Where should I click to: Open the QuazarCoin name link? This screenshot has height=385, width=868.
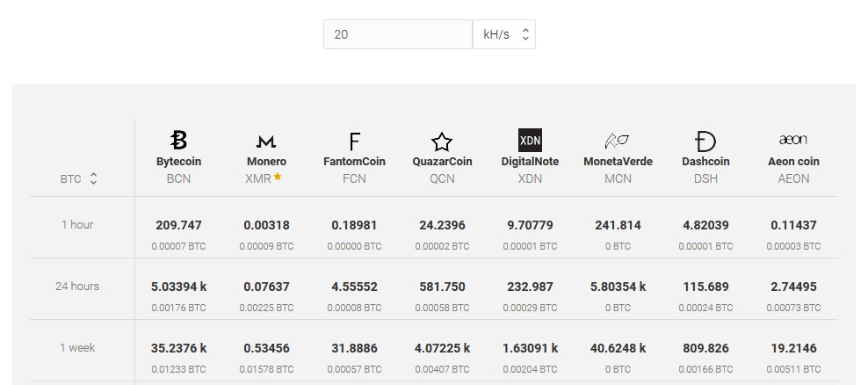pos(442,161)
